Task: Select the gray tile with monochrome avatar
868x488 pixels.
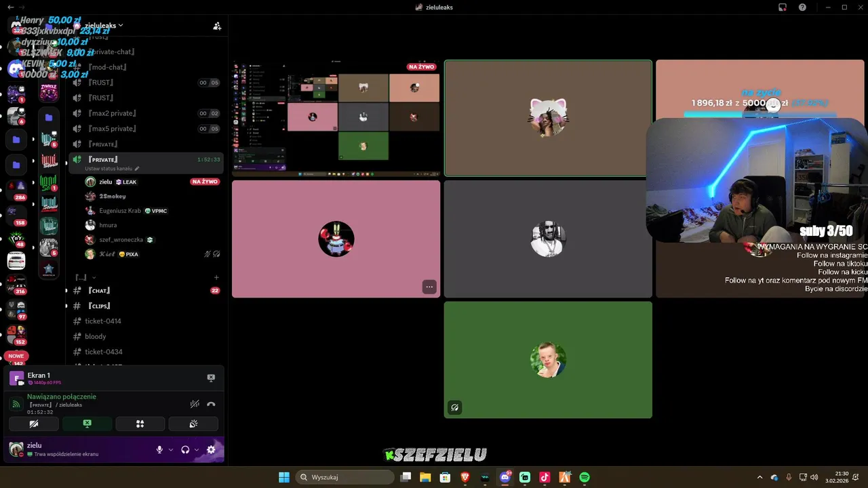Action: 548,239
